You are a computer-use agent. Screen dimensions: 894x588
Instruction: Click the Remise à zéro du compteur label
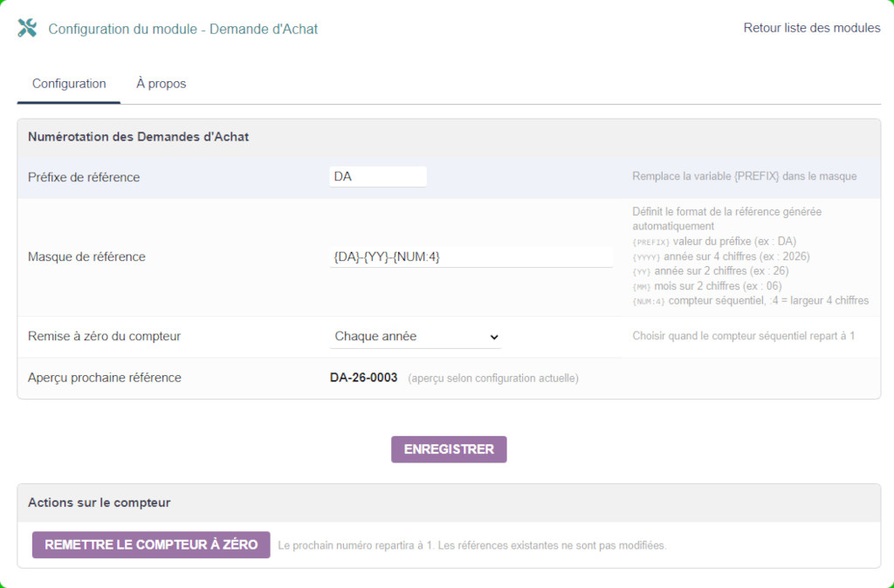[105, 336]
